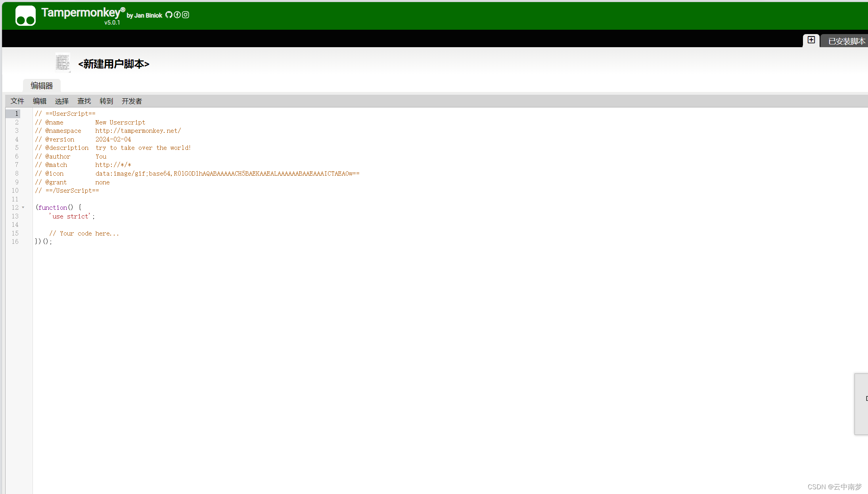Open the 查找 menu
This screenshot has width=868, height=494.
click(x=84, y=101)
